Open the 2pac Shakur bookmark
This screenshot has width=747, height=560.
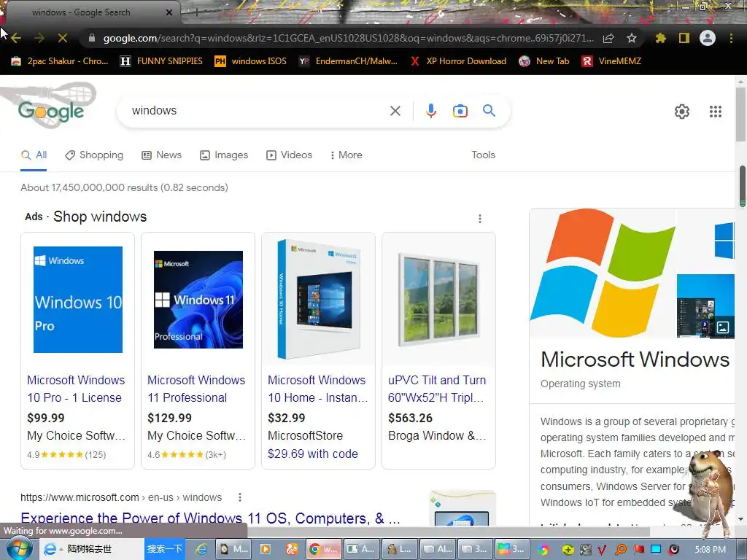60,61
